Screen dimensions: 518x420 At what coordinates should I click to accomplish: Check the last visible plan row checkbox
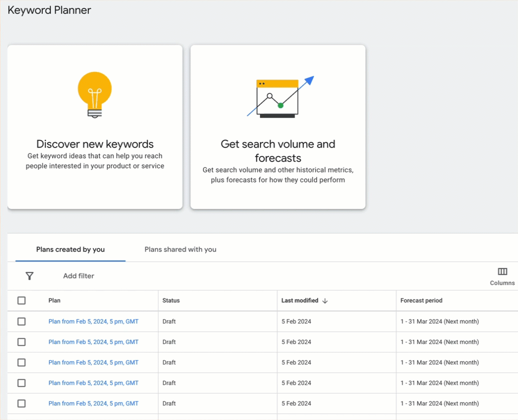[21, 403]
